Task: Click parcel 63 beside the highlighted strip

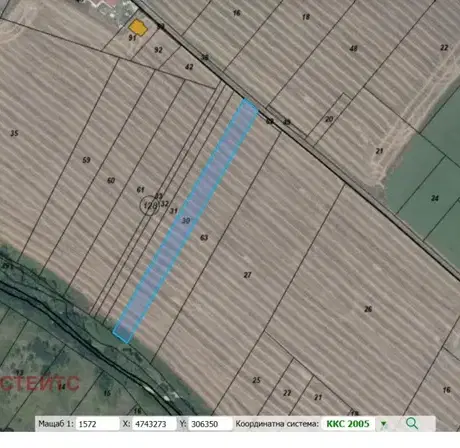Action: coord(204,238)
